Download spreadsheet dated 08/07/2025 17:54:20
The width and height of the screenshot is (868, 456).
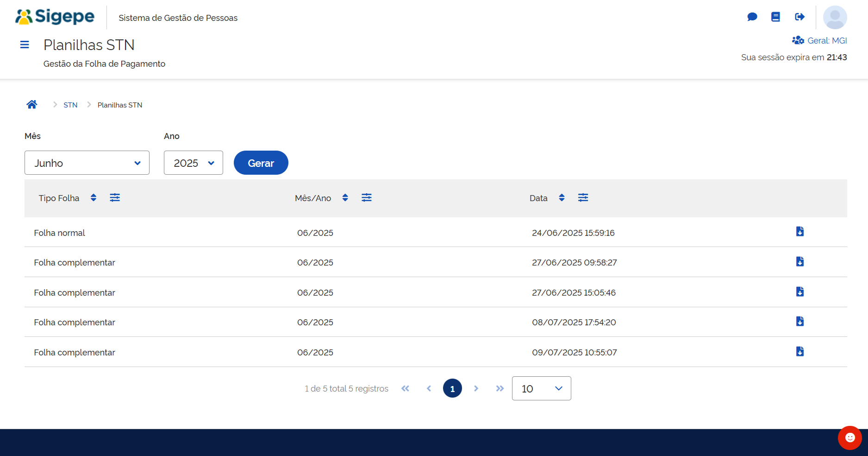799,322
